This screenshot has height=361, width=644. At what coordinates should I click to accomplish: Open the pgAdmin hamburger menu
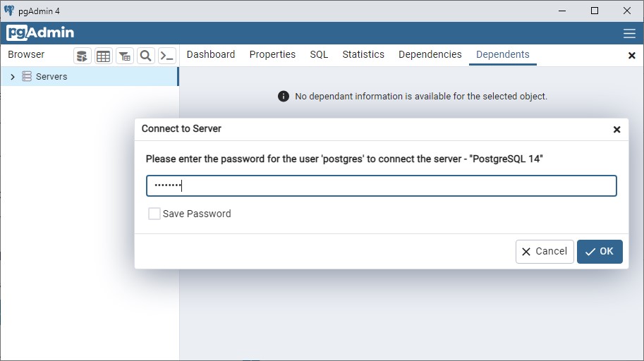629,33
